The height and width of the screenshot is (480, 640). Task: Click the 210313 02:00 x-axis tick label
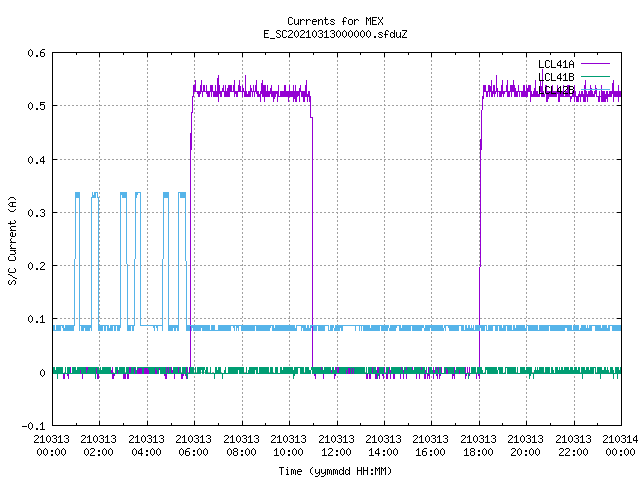98,445
